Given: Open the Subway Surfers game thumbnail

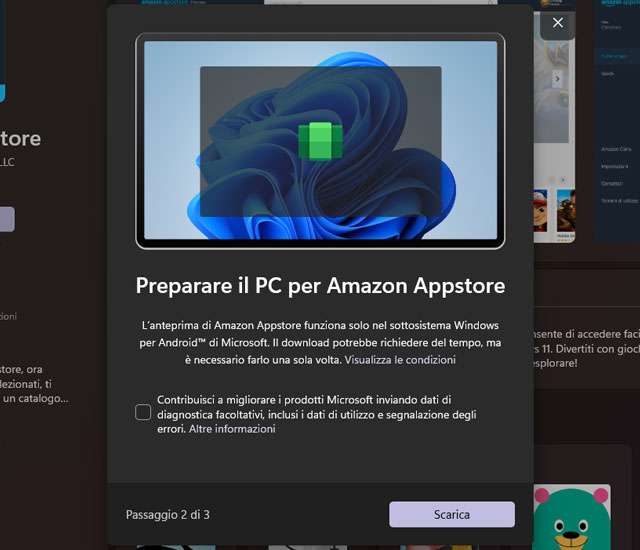Looking at the screenshot, I should click(x=540, y=211).
